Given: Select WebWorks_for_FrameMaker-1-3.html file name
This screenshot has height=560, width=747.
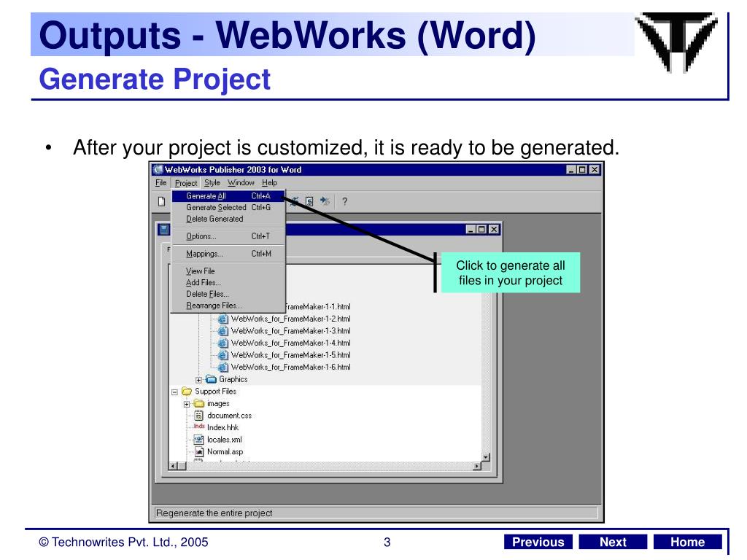Looking at the screenshot, I should click(x=290, y=330).
